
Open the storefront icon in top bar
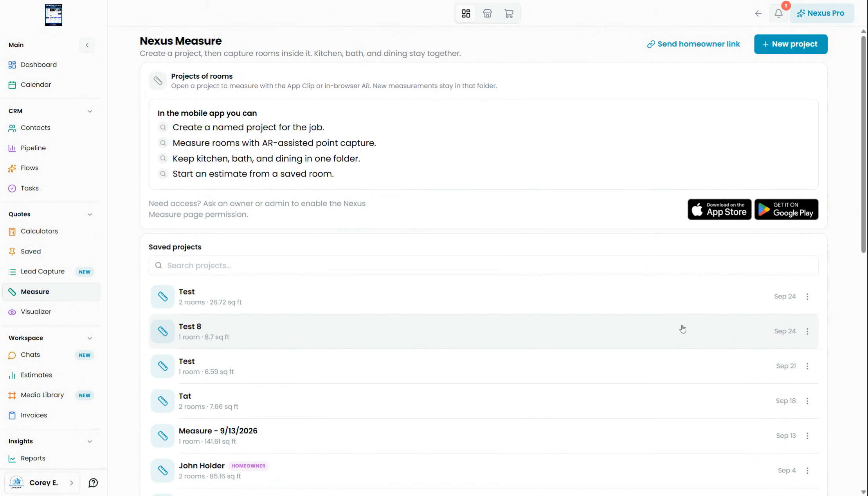tap(487, 13)
